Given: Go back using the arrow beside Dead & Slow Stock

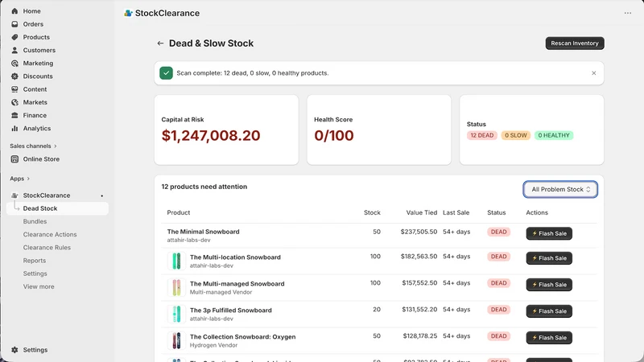Looking at the screenshot, I should (160, 43).
